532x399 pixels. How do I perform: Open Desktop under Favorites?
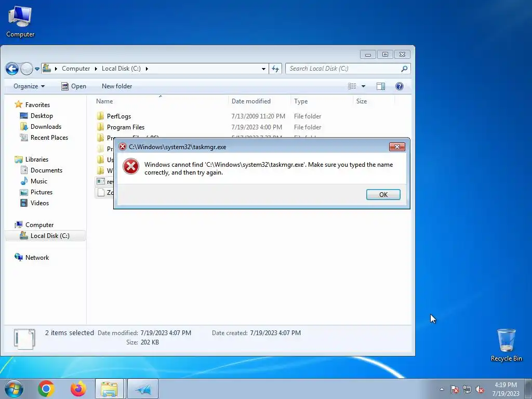42,116
